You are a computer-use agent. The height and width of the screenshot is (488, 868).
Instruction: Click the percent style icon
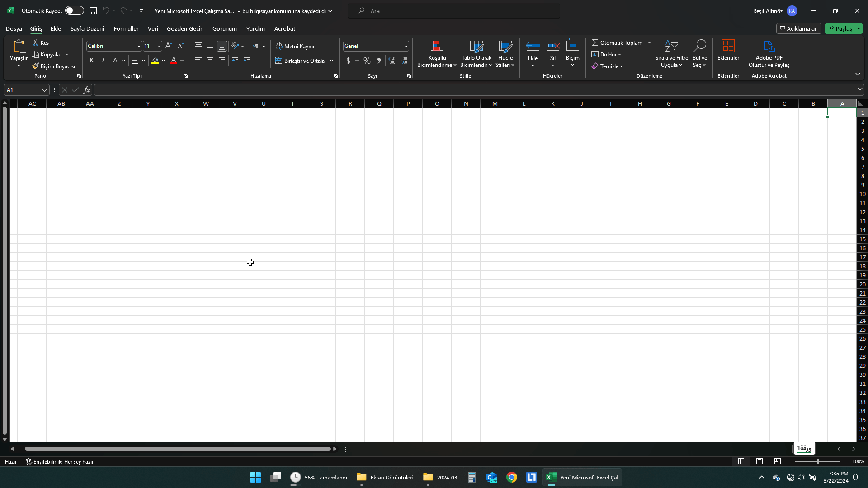(367, 61)
